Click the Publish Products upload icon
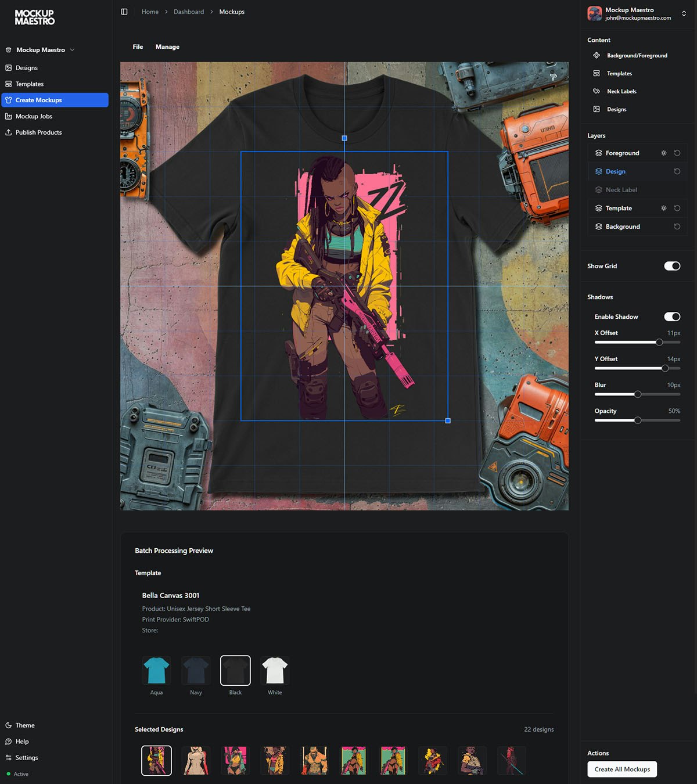697x784 pixels. point(9,132)
